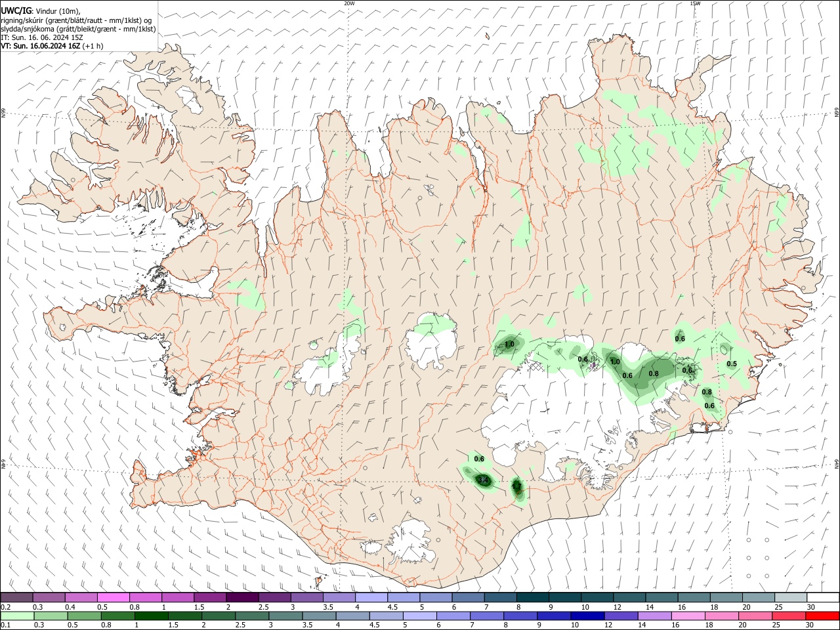This screenshot has height=630, width=840.
Task: Click the 0.8 label inside the large dark-green cell
Action: click(x=654, y=374)
